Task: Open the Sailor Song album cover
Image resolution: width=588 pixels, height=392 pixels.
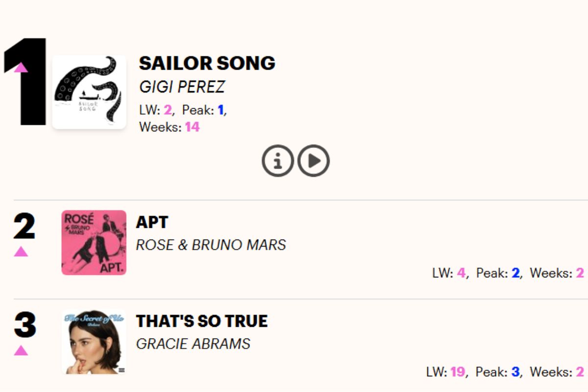Action: click(89, 92)
